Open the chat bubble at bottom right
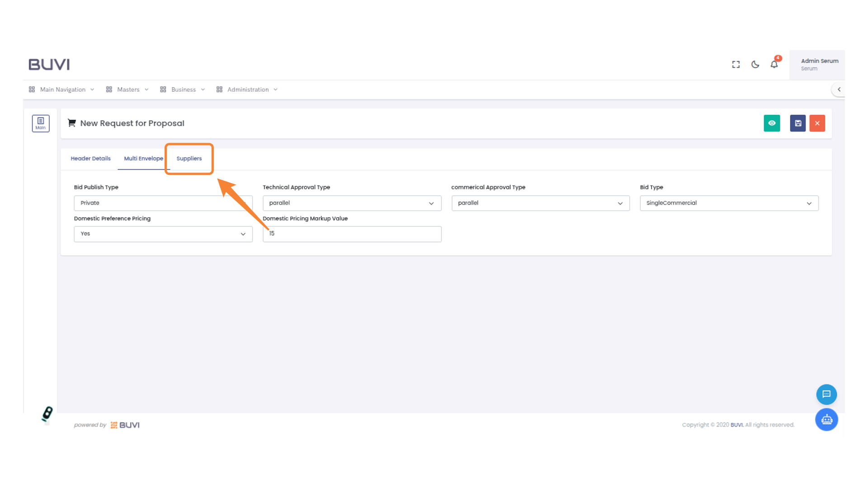 [826, 394]
